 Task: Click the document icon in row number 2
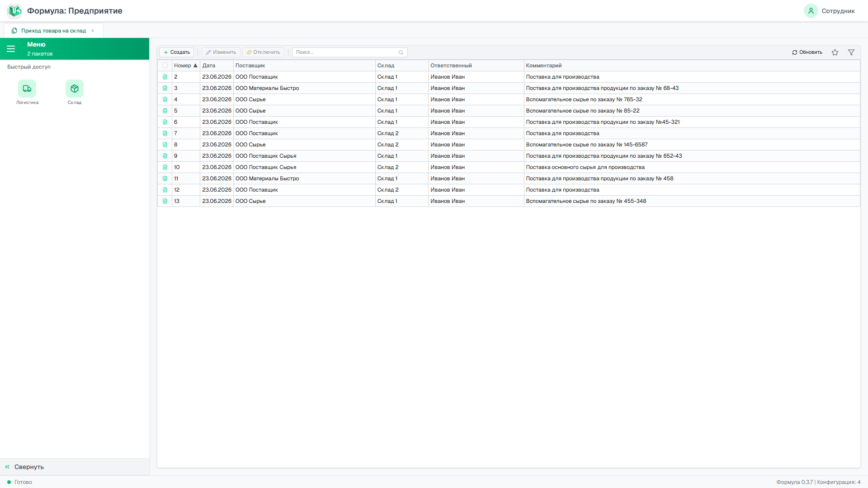click(165, 77)
